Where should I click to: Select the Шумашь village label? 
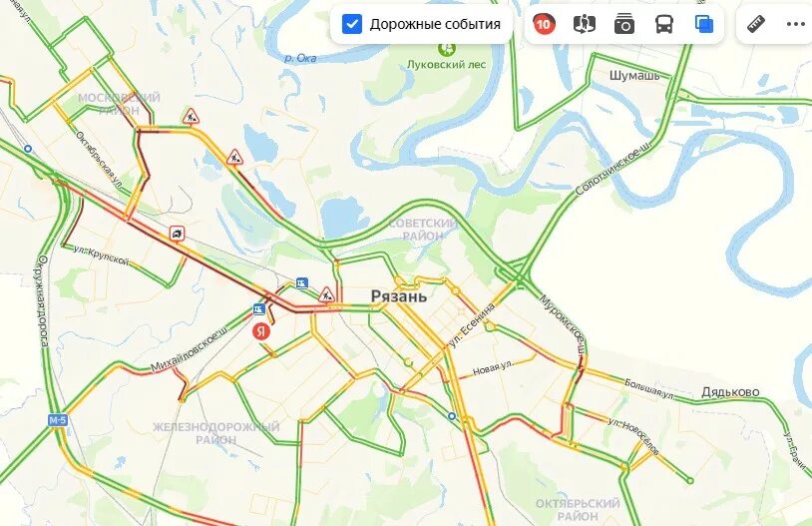click(x=634, y=76)
